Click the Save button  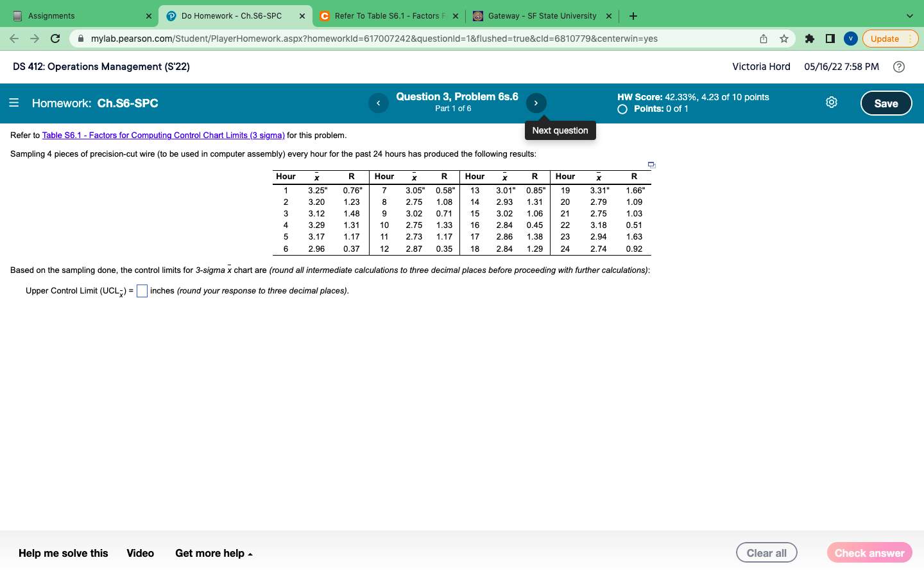click(886, 103)
